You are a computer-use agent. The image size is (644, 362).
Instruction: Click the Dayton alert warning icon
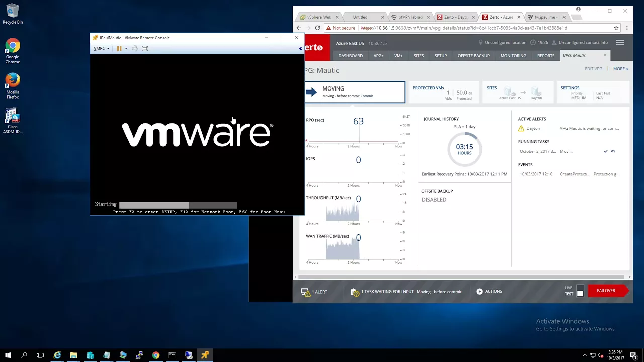click(x=521, y=129)
